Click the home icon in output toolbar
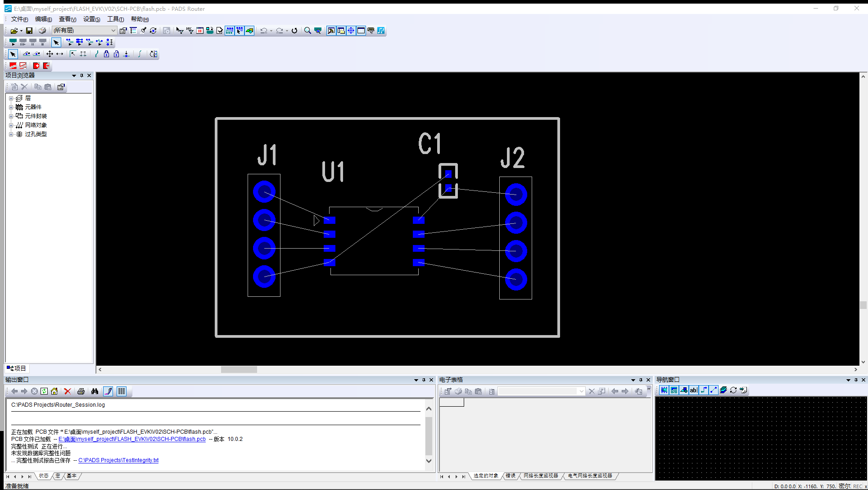 54,391
